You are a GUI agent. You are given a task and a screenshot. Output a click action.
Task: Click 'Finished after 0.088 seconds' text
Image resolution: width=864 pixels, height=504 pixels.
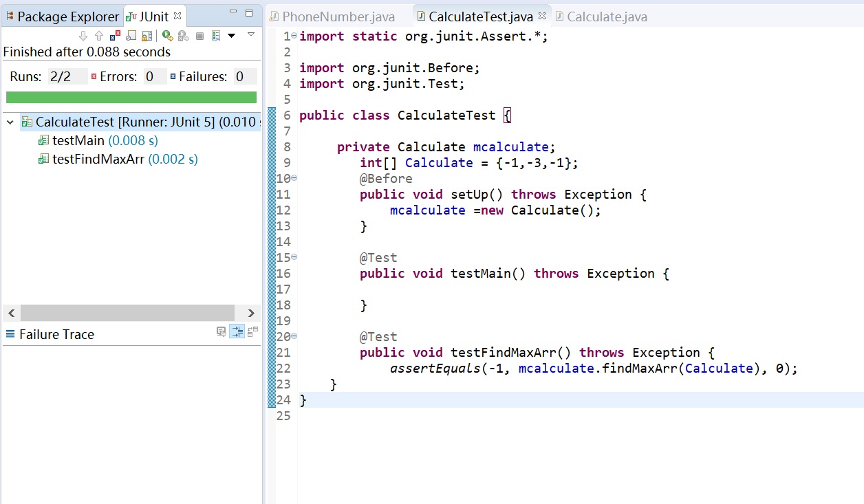pyautogui.click(x=87, y=52)
